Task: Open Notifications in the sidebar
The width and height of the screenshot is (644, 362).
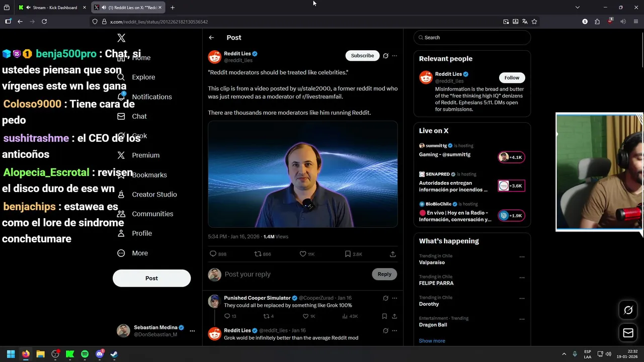Action: pos(144,97)
